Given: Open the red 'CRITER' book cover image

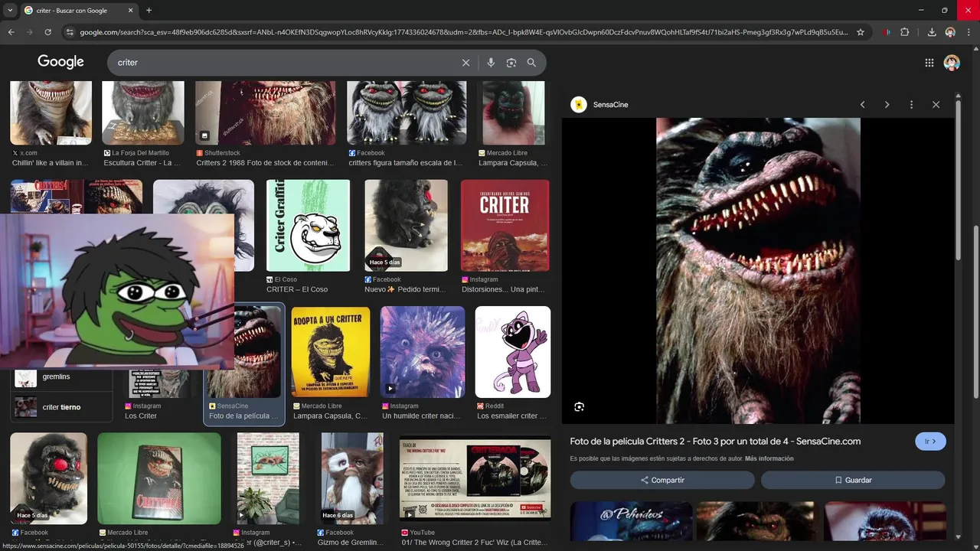Looking at the screenshot, I should [505, 226].
